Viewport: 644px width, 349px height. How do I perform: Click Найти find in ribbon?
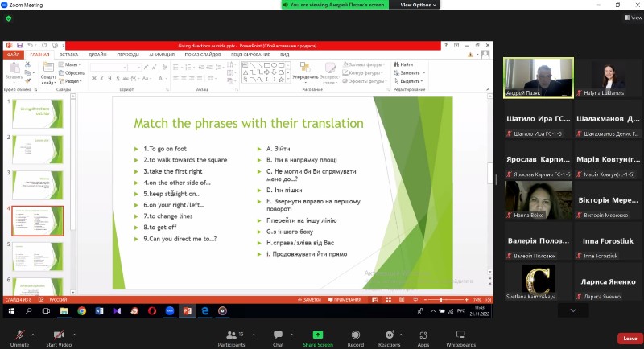(403, 64)
